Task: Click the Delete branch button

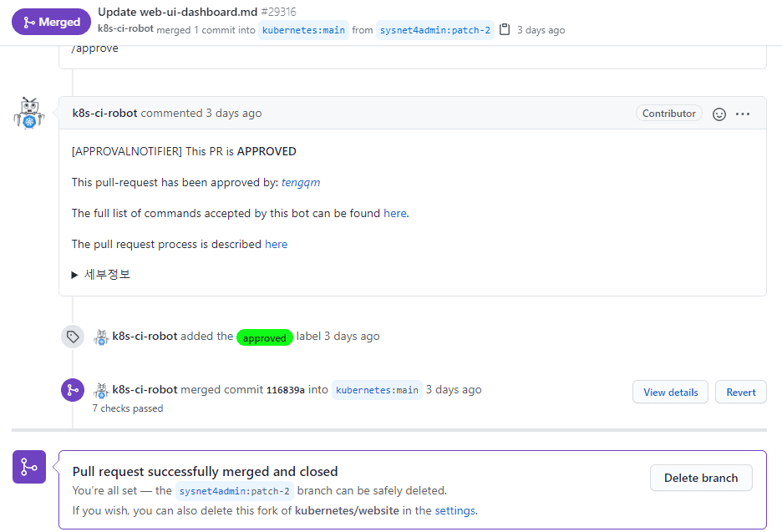Action: pyautogui.click(x=701, y=478)
